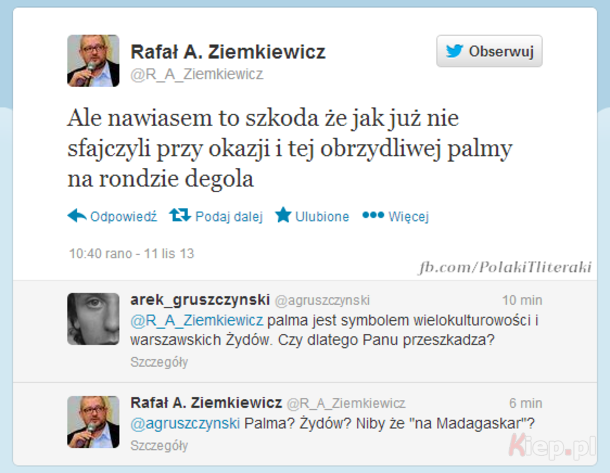Click the retweet arrows icon

(x=180, y=215)
